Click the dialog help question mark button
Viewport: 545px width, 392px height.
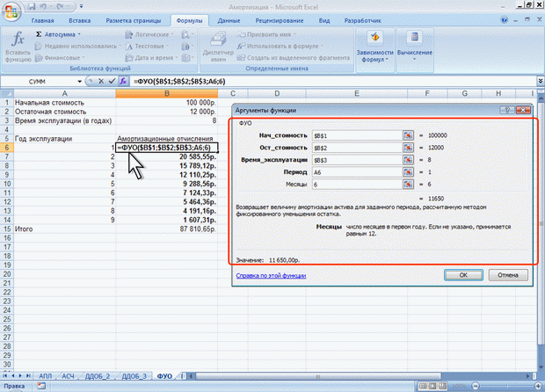(507, 110)
